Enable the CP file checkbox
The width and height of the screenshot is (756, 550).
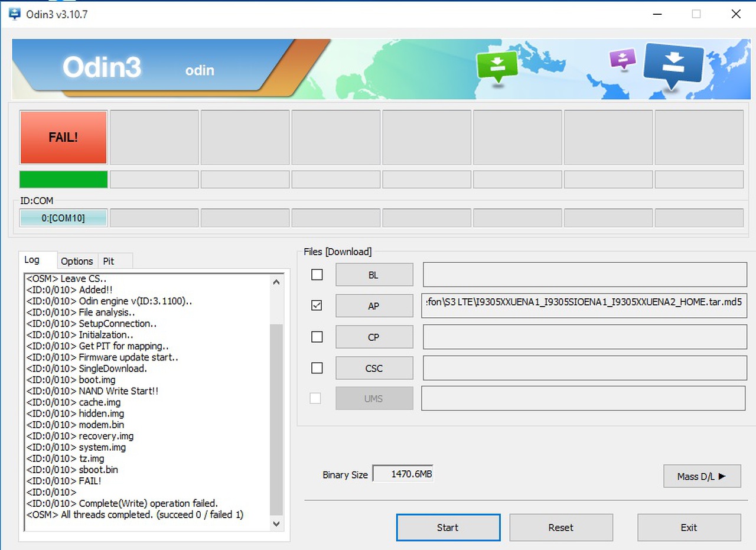point(317,337)
